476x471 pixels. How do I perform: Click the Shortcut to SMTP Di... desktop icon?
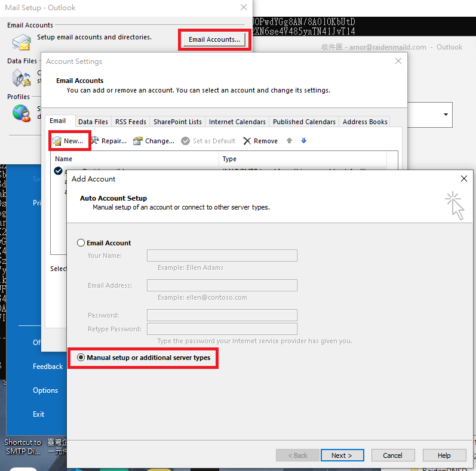(x=23, y=447)
